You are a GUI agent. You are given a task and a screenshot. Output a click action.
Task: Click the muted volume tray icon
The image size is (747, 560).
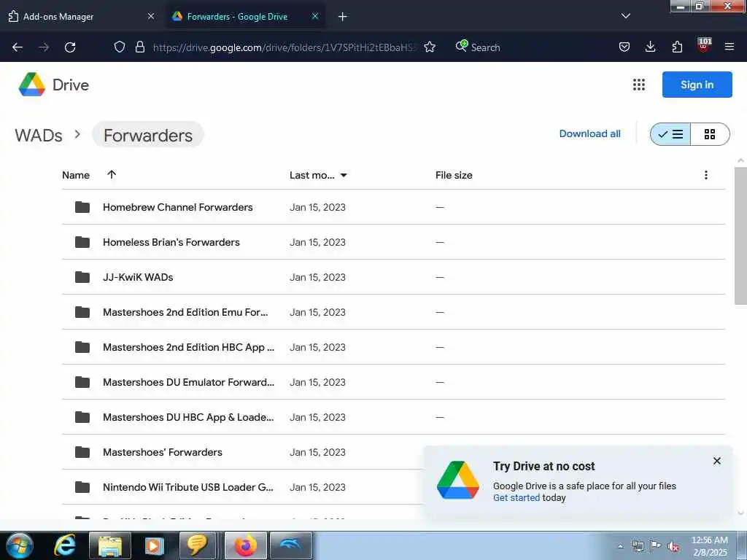673,547
